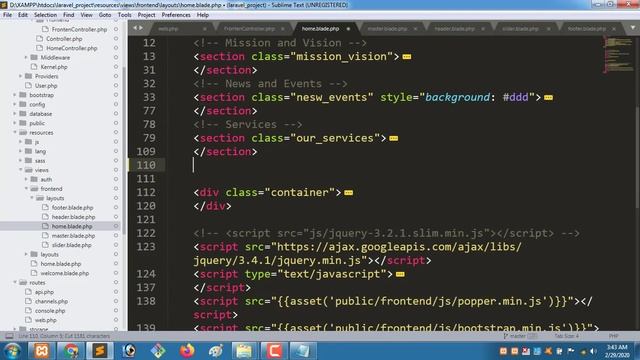Unfold the collapsed our_services section marker
Viewport: 640px width, 360px height.
pyautogui.click(x=393, y=138)
